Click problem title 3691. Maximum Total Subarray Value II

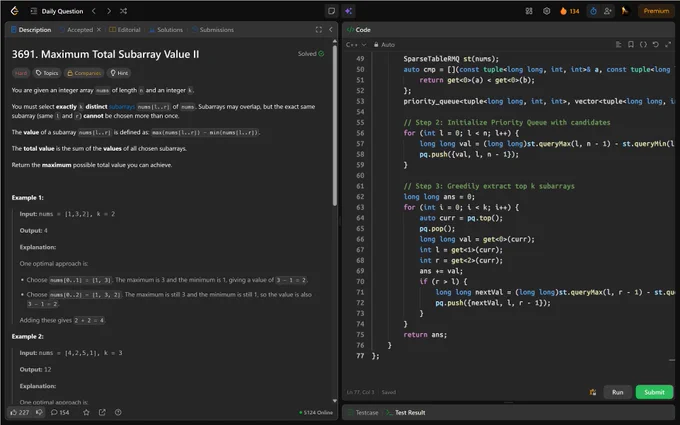pyautogui.click(x=105, y=54)
